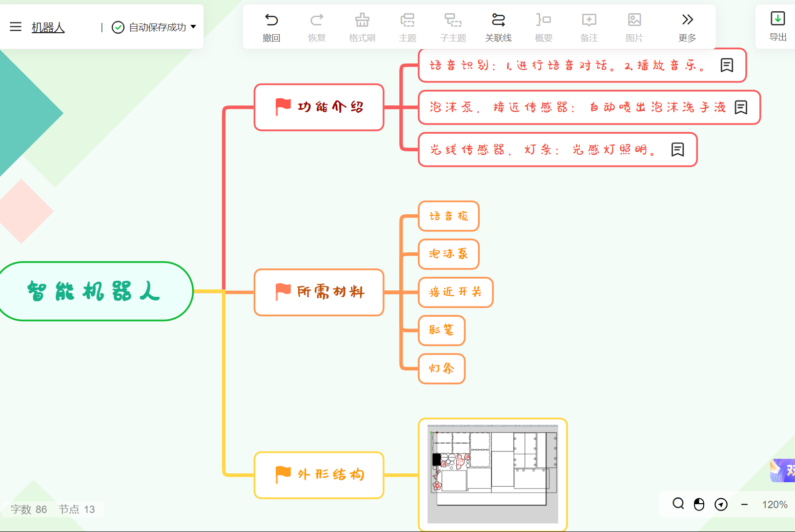
Task: Click the export (导出) icon
Action: click(x=777, y=19)
